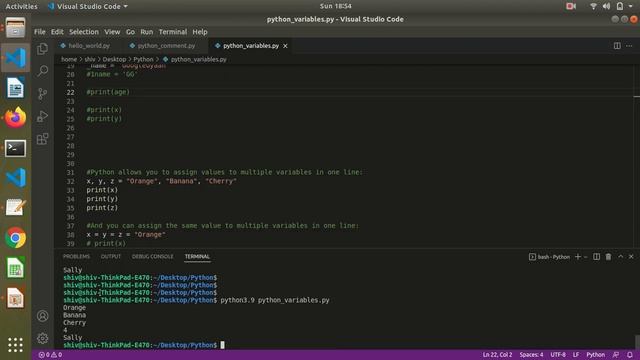Maximize the panel with chevron up
The height and width of the screenshot is (360, 640).
pos(620,257)
